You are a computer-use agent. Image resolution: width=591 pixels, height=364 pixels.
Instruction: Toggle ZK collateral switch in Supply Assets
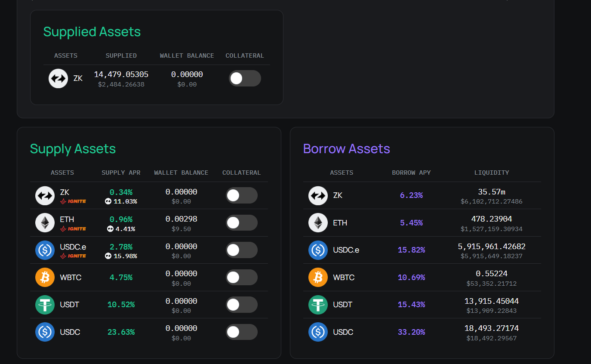242,195
